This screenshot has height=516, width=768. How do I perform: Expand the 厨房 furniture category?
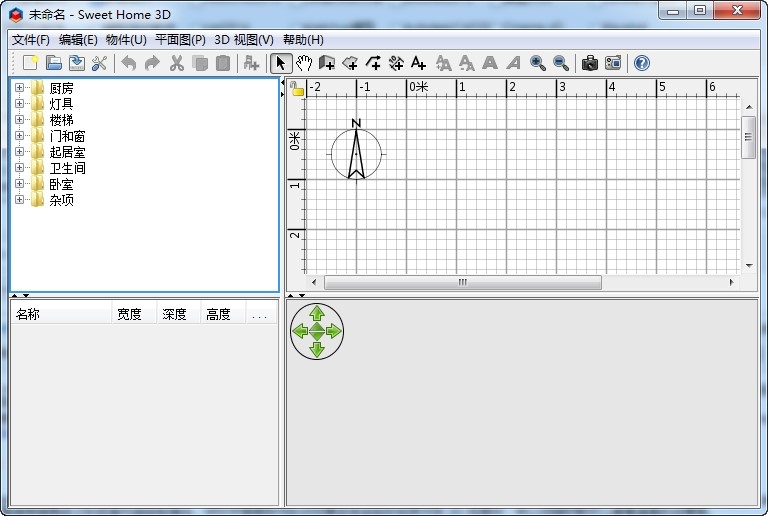tap(19, 88)
